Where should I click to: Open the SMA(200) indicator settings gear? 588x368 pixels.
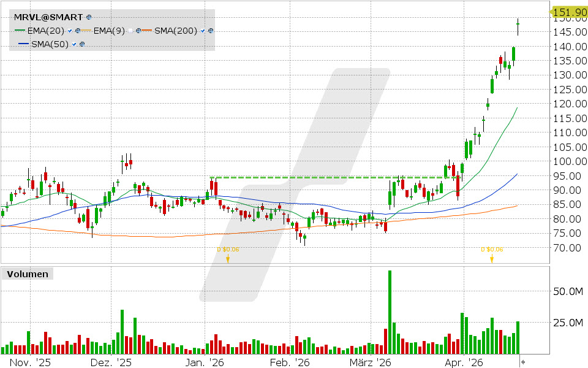click(209, 30)
